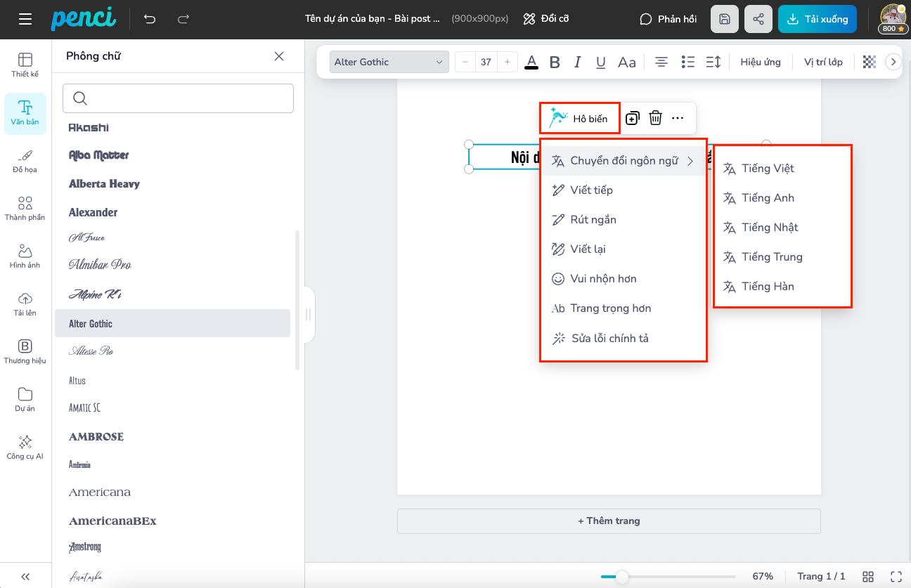The image size is (911, 588).
Task: Select Tiếng Anh translation option
Action: pos(768,198)
